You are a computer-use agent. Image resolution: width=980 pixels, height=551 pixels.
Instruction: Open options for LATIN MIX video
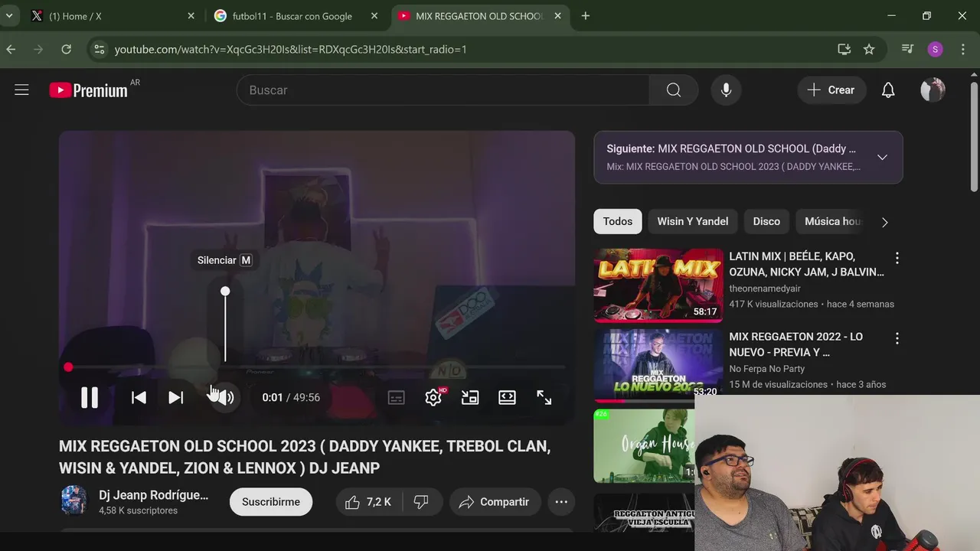pos(897,258)
